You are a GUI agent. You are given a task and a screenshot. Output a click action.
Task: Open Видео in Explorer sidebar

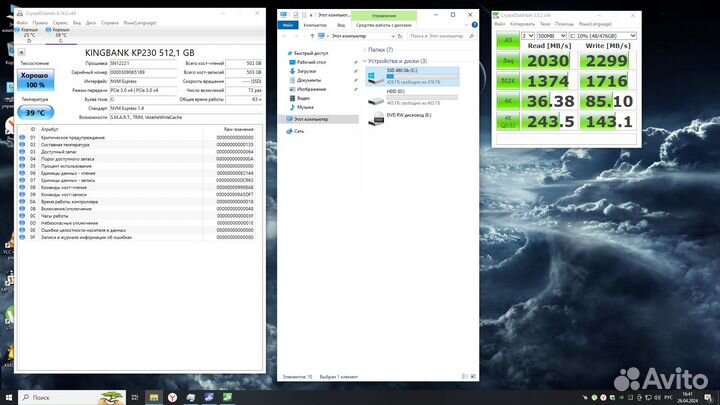303,98
